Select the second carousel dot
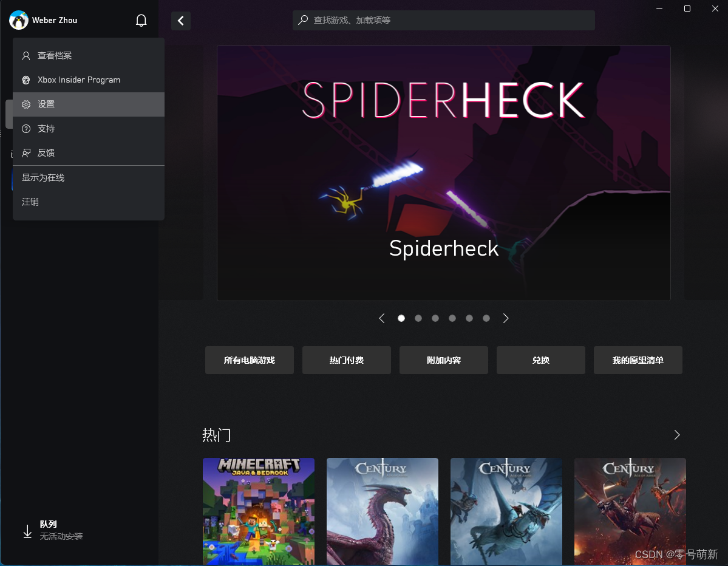 418,318
